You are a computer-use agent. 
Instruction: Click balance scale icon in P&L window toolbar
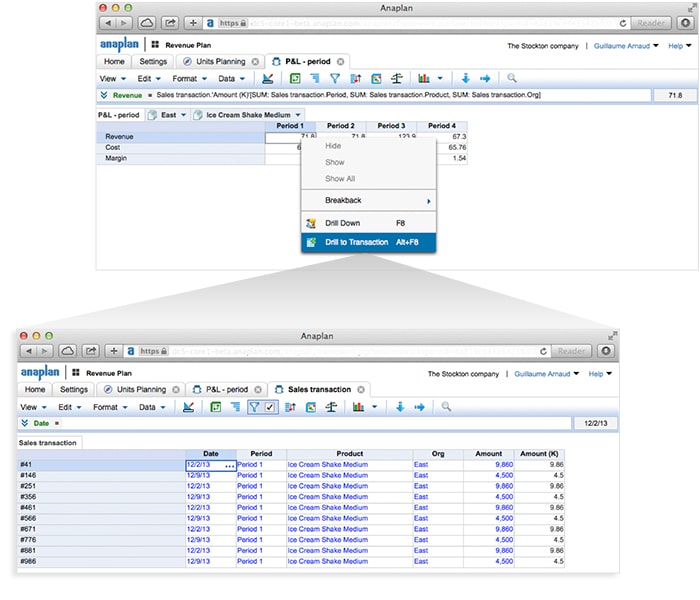pyautogui.click(x=396, y=79)
